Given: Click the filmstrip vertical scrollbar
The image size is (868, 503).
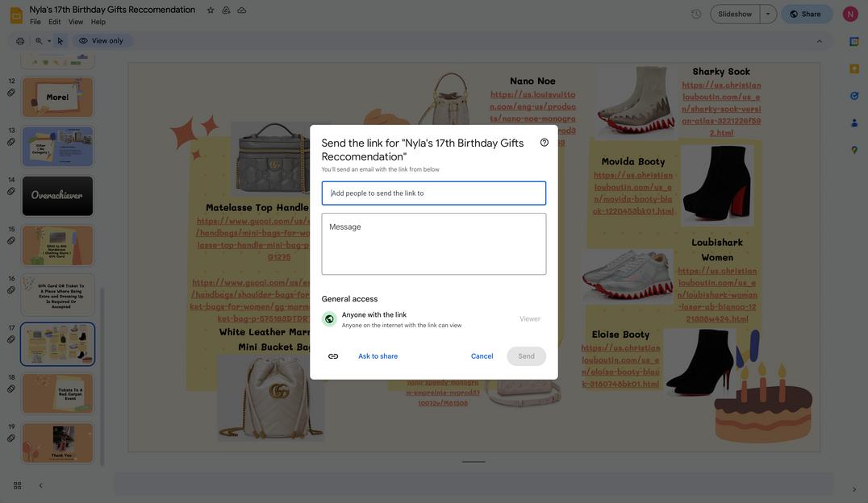Looking at the screenshot, I should click(x=102, y=376).
